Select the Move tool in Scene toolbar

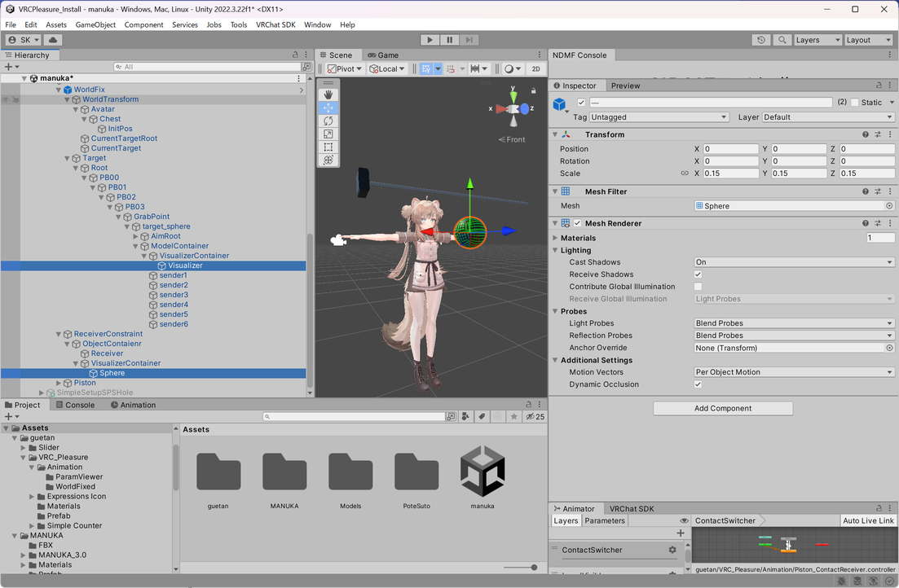pyautogui.click(x=328, y=108)
